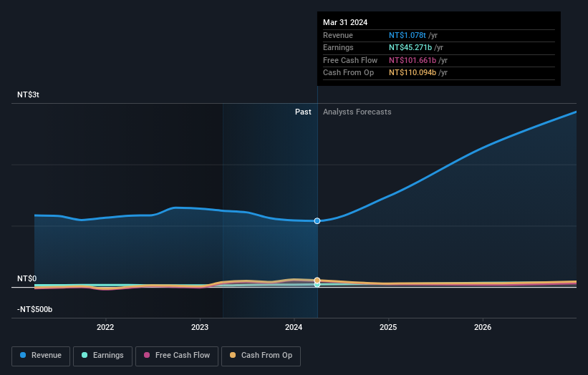Toggle the Revenue legend series

click(x=41, y=356)
